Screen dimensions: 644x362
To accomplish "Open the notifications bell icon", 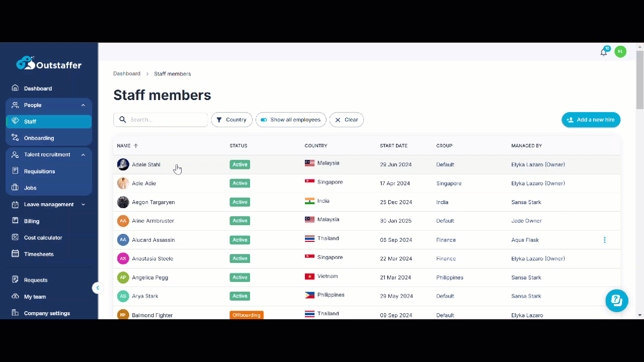I will [604, 52].
